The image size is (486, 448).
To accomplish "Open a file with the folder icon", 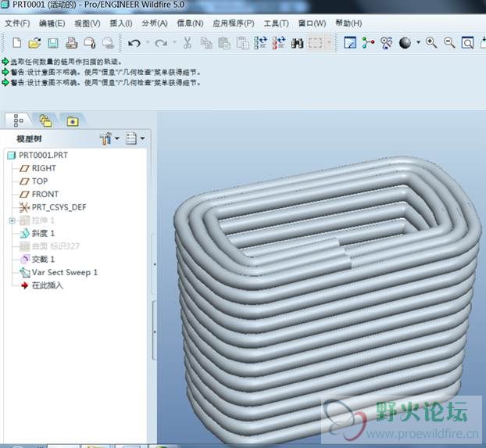I will pyautogui.click(x=34, y=43).
